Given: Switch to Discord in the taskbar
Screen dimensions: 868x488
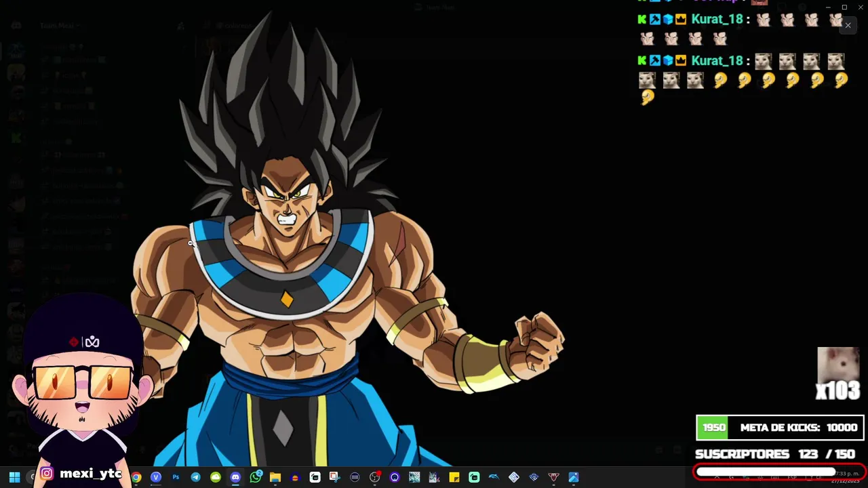Looking at the screenshot, I should [235, 477].
